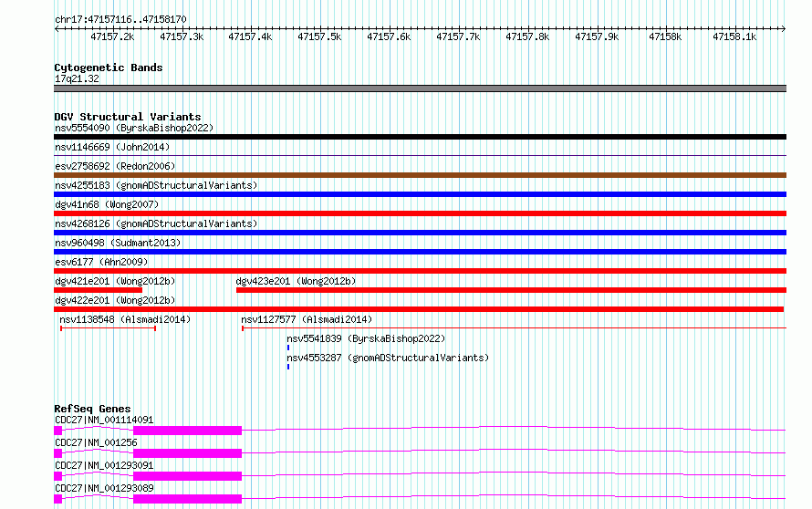Open transcript label CDC27|NM_001256
Image resolution: width=812 pixels, height=509 pixels.
(x=96, y=442)
